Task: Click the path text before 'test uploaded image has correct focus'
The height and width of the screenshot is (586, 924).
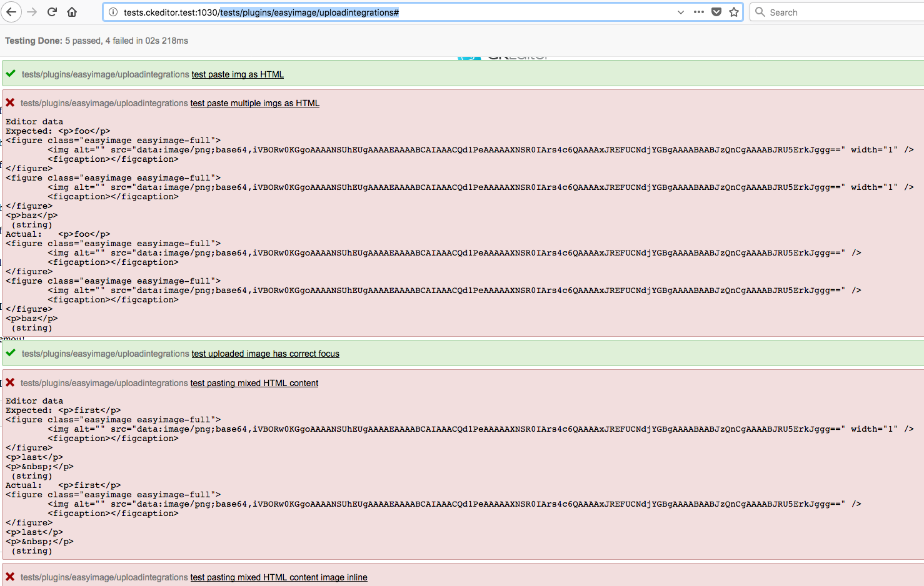Action: 106,354
